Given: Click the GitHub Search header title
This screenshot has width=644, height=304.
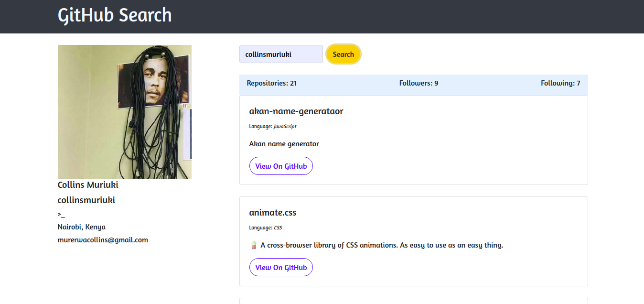Looking at the screenshot, I should (x=115, y=15).
